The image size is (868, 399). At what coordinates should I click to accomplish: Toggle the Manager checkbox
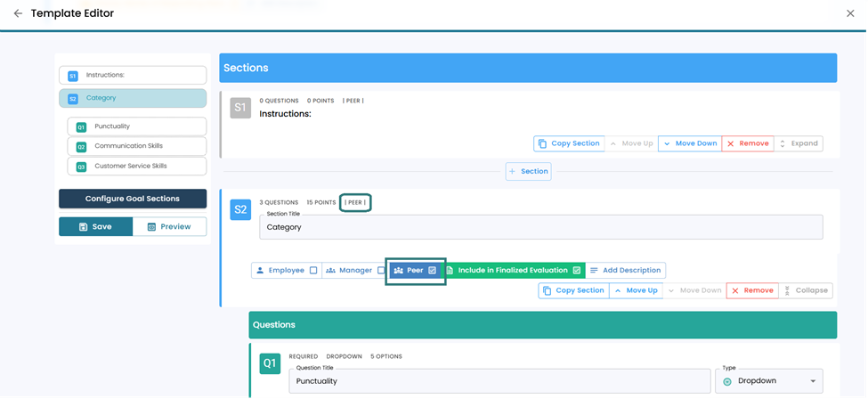point(381,271)
